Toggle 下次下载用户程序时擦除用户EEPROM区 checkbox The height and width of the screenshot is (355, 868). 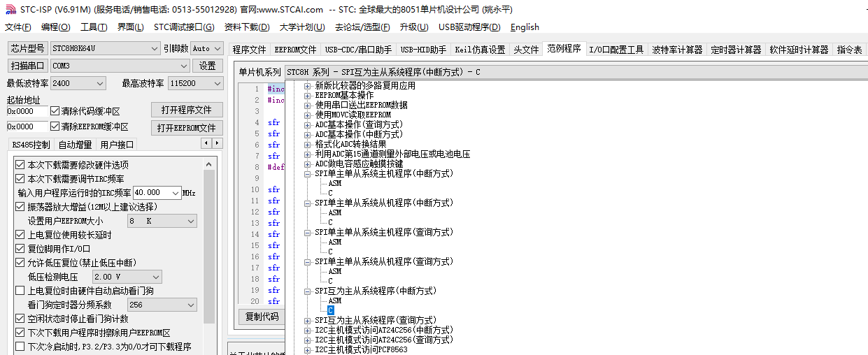tap(20, 333)
